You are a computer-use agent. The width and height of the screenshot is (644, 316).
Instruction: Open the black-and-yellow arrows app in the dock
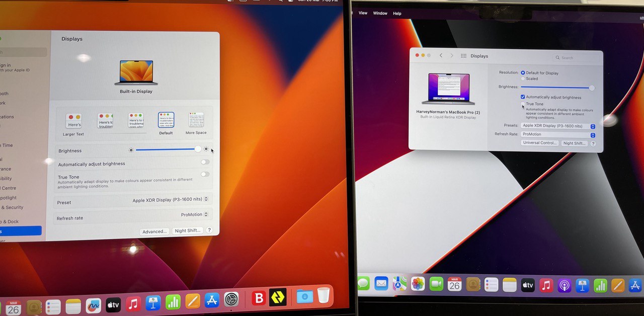278,297
